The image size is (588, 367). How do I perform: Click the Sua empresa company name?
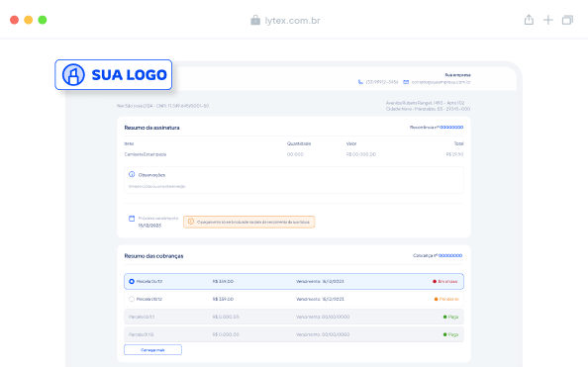click(x=458, y=75)
